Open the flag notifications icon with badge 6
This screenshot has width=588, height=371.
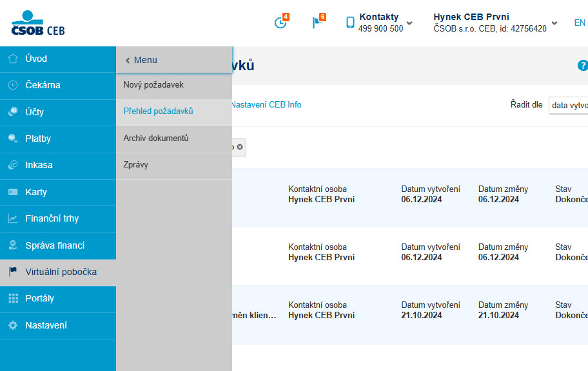coord(318,22)
